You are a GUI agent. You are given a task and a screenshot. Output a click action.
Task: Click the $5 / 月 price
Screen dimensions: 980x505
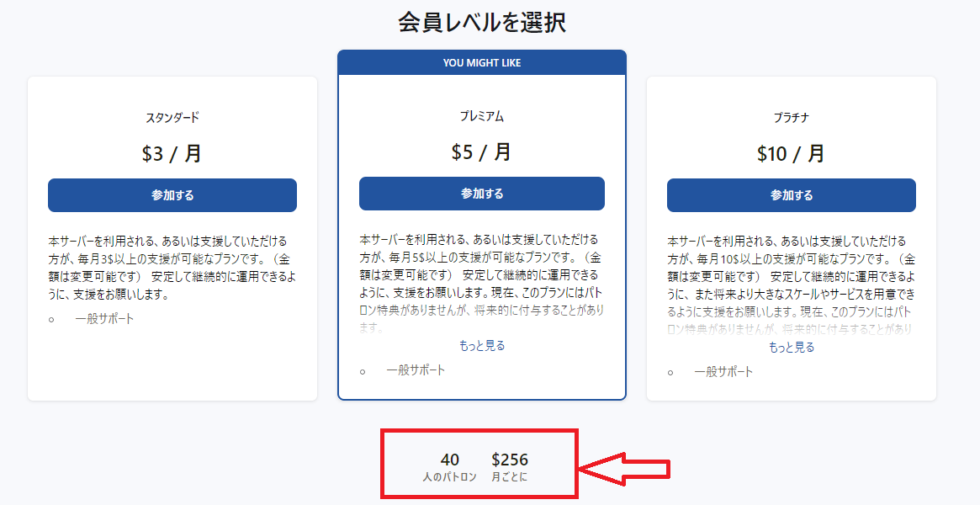(482, 152)
